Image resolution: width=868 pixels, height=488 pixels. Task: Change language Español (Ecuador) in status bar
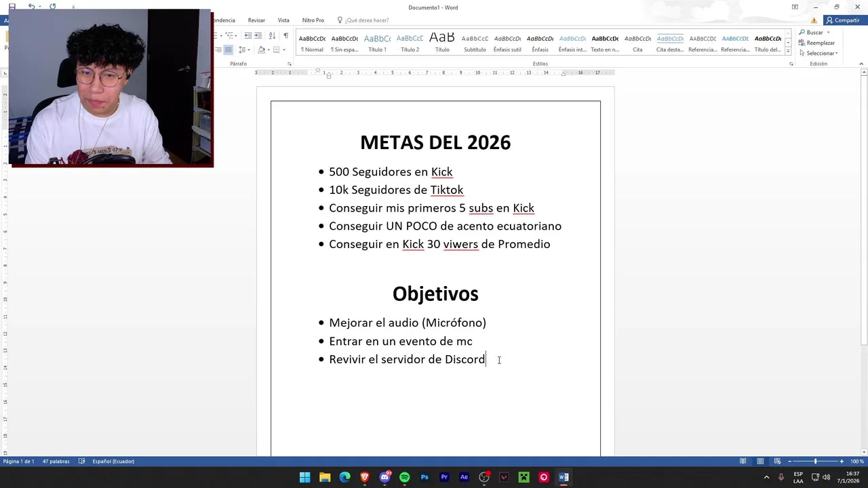click(113, 462)
